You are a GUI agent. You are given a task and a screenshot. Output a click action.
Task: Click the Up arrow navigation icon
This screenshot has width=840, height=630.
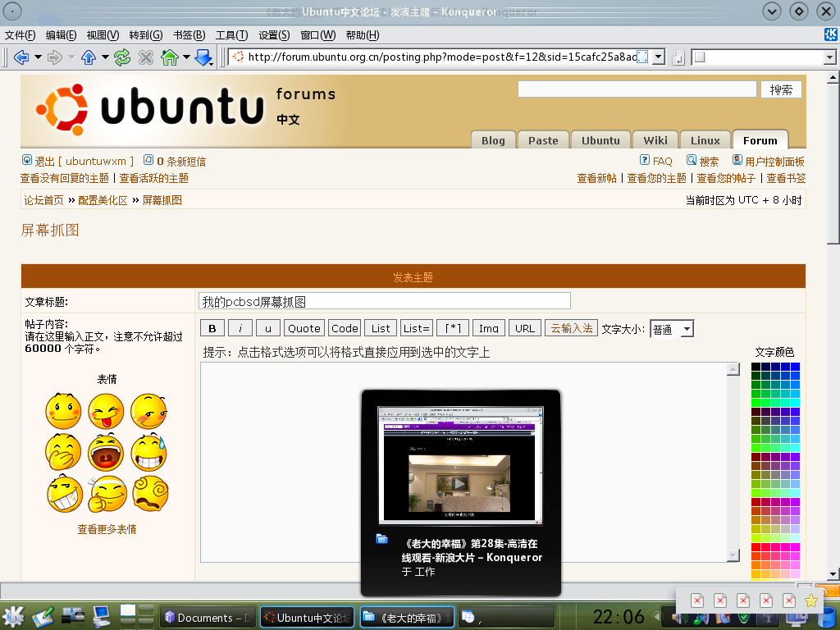click(89, 57)
